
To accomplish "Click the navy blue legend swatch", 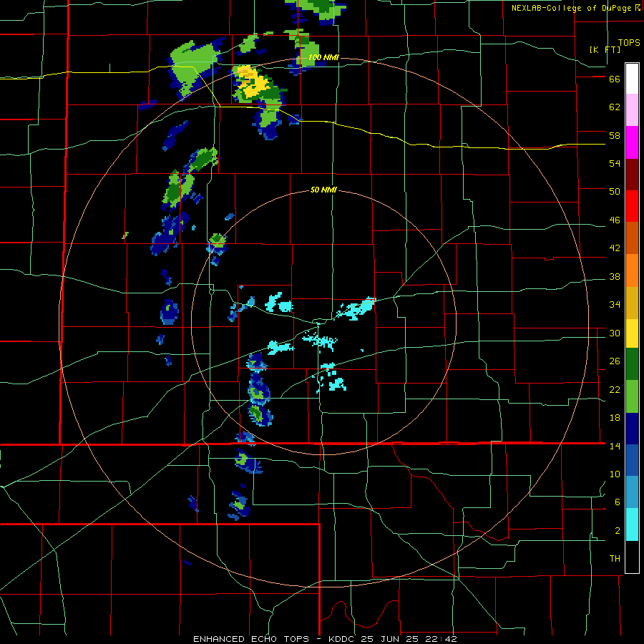I will [x=632, y=429].
